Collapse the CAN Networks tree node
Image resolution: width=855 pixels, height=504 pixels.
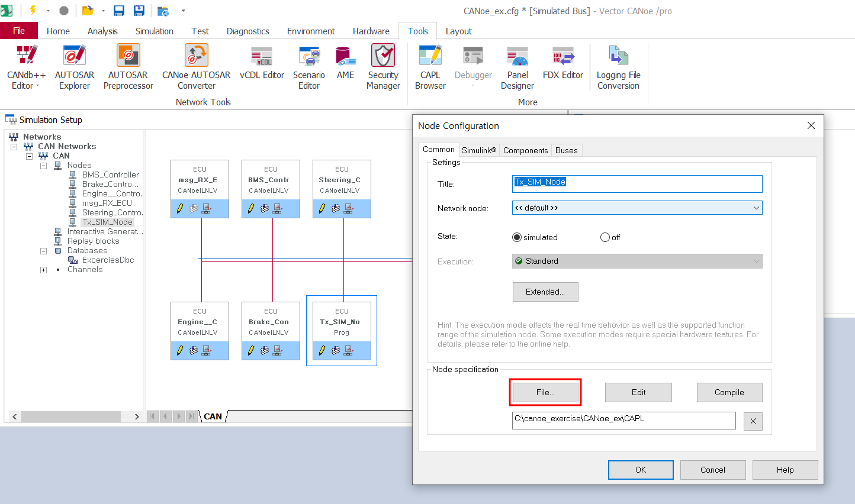pyautogui.click(x=14, y=146)
